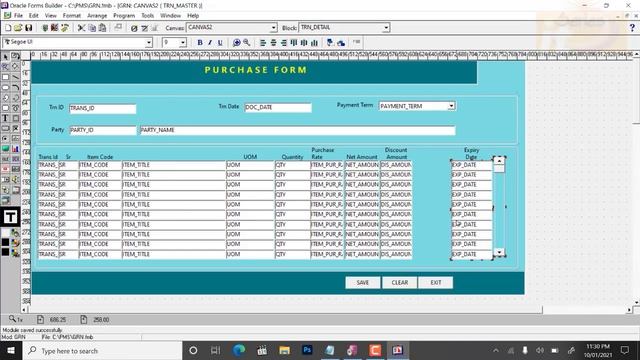Screen dimensions: 640x360
Task: Open the Tools menu
Action: point(148,16)
